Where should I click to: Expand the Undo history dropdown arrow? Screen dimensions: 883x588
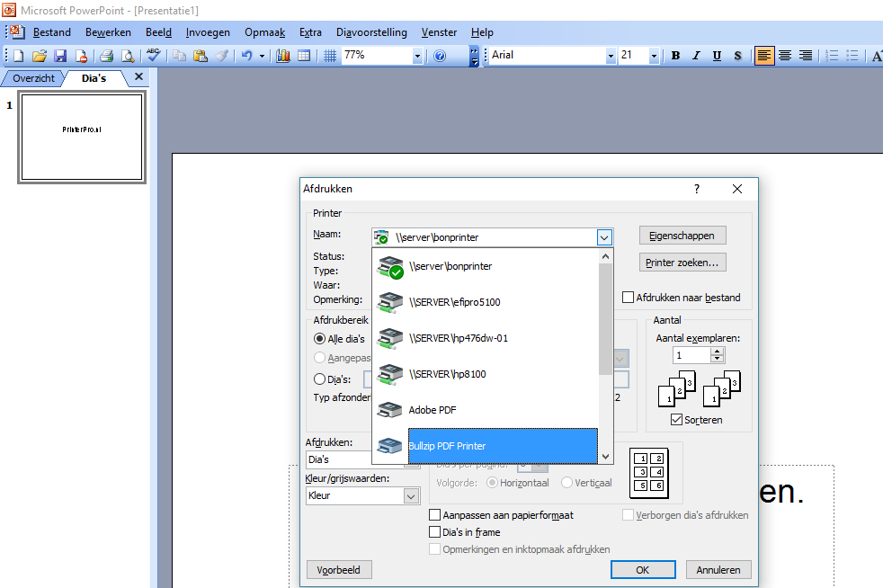click(x=262, y=56)
